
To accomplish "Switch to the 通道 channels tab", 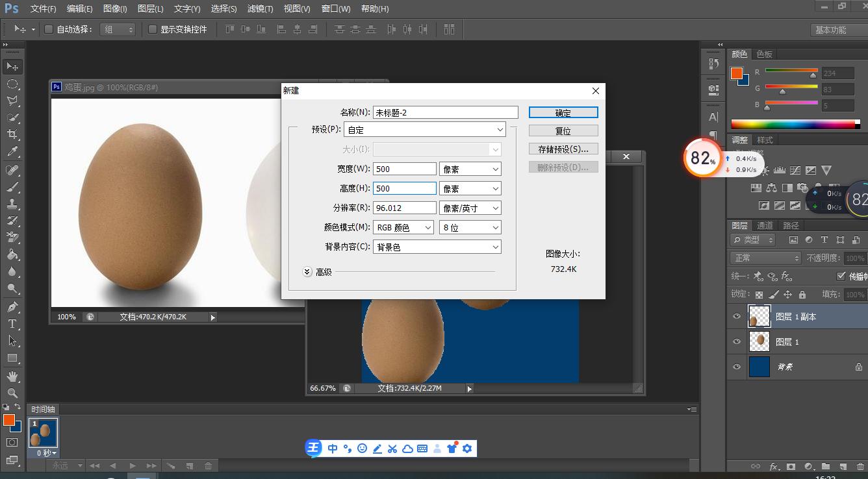I will 764,225.
